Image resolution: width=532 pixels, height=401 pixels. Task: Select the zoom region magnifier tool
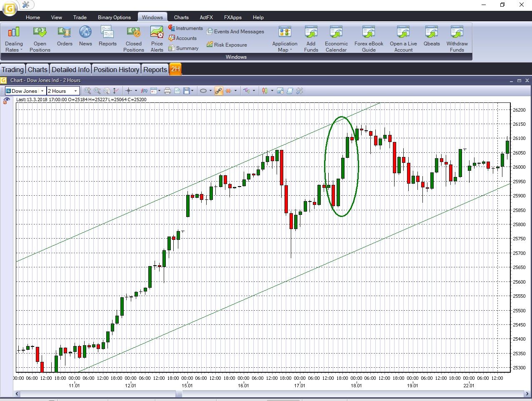click(x=107, y=91)
